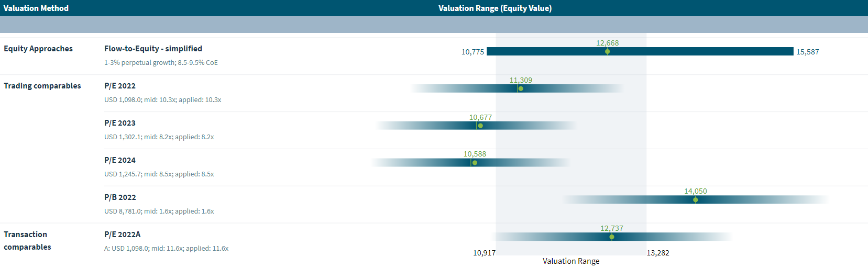
Task: Click the Valuation Method column header
Action: (x=36, y=8)
